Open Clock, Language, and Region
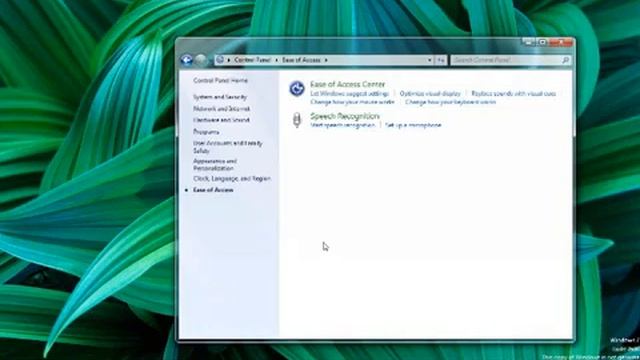 (x=232, y=179)
